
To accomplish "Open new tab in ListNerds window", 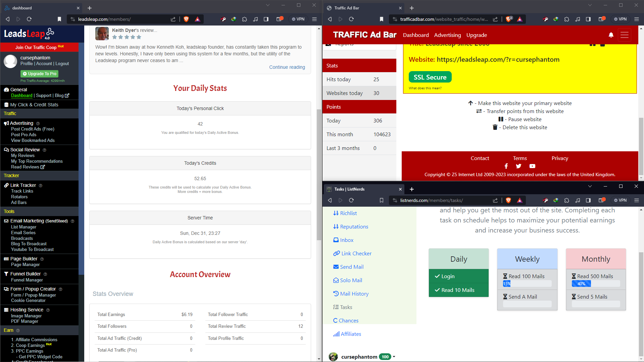I will coord(412,189).
